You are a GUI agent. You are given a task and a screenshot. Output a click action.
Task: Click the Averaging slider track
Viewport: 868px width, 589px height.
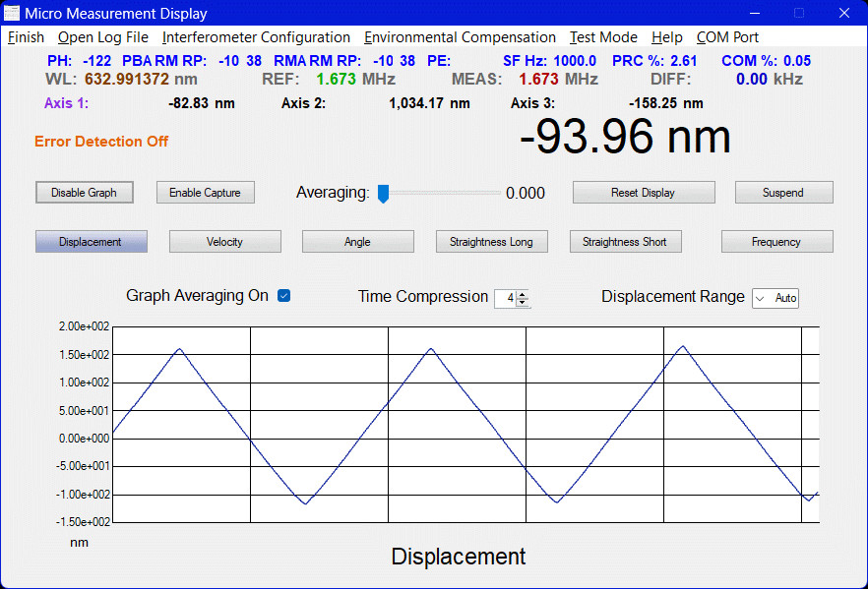[x=440, y=193]
